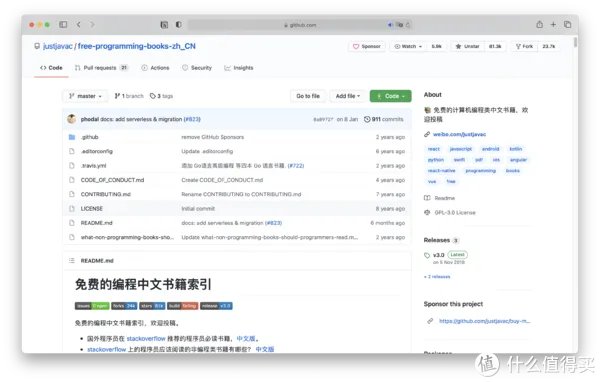
Task: Switch to Pull requests tab
Action: [x=101, y=68]
